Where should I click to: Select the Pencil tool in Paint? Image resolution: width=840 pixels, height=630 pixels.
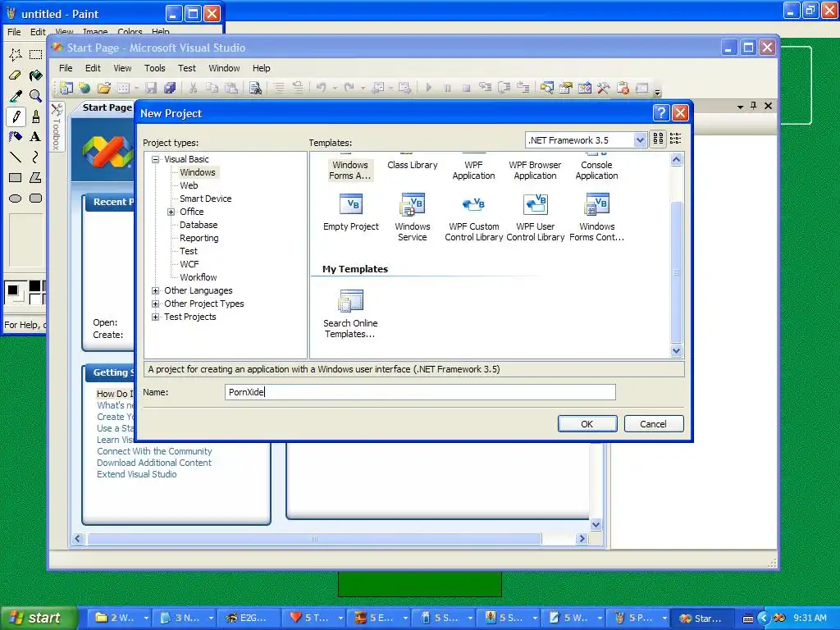pyautogui.click(x=16, y=116)
